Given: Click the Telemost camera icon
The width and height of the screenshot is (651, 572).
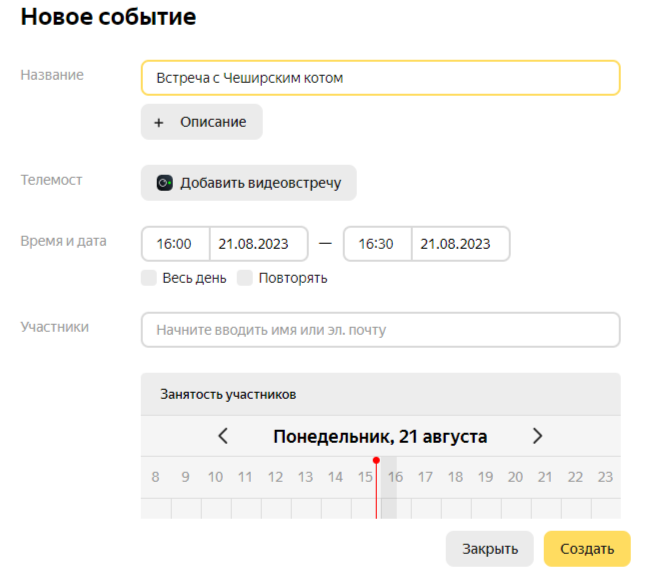Looking at the screenshot, I should pyautogui.click(x=164, y=183).
